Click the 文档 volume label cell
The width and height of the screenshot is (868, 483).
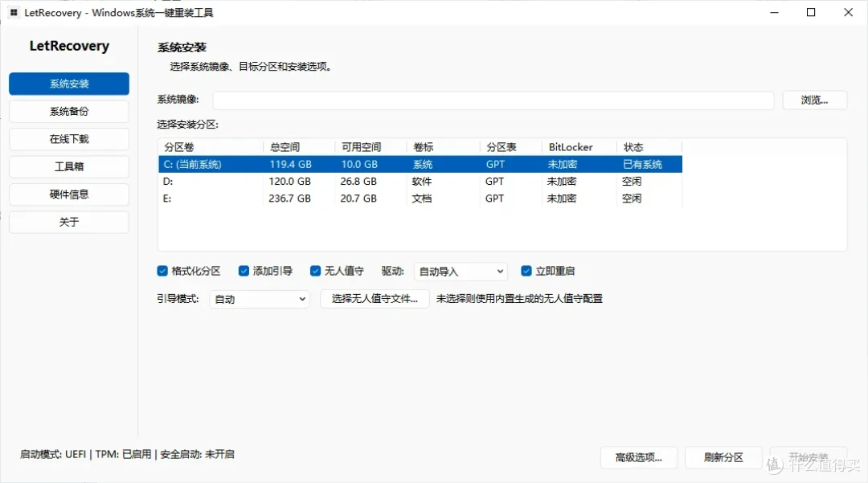click(422, 198)
